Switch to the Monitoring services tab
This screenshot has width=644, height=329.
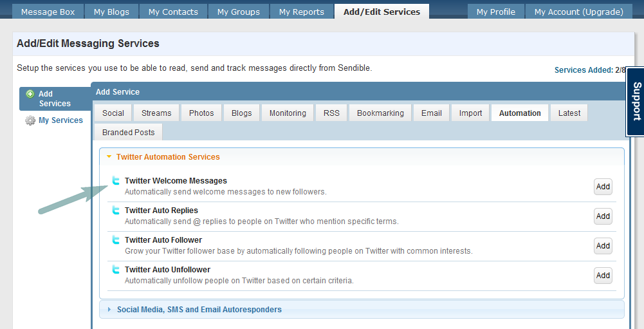(288, 113)
